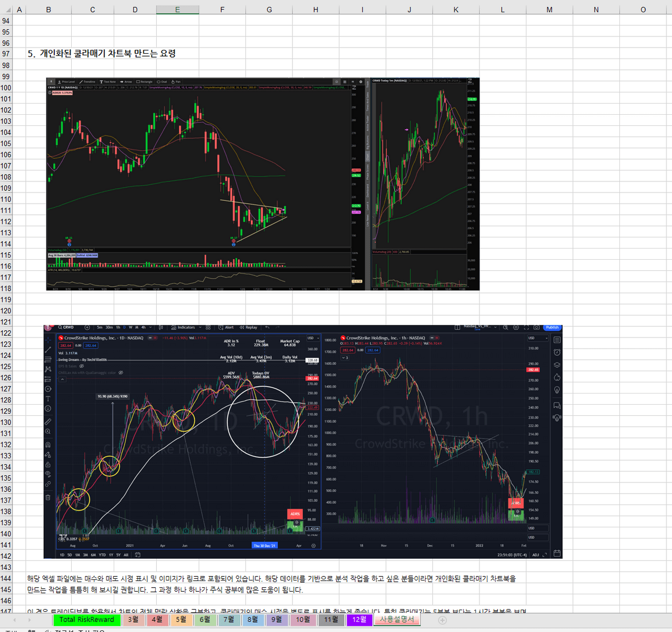Toggle the lock drawings icon
672x632 pixels.
48,464
